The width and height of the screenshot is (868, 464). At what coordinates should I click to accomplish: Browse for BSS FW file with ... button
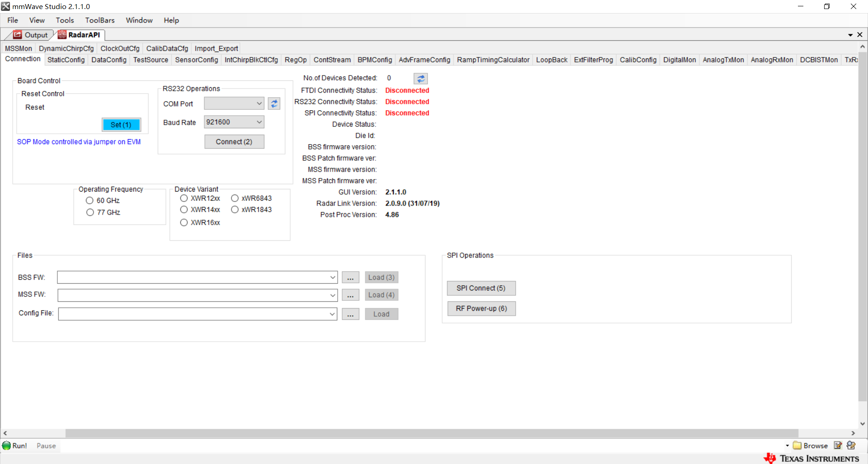[350, 277]
